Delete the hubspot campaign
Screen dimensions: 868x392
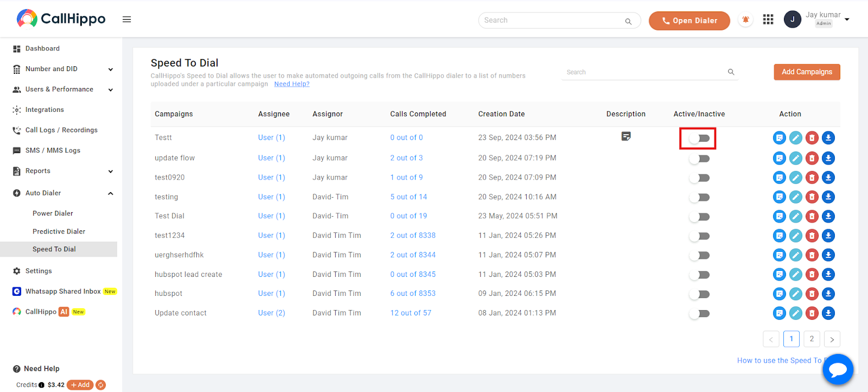coord(812,294)
